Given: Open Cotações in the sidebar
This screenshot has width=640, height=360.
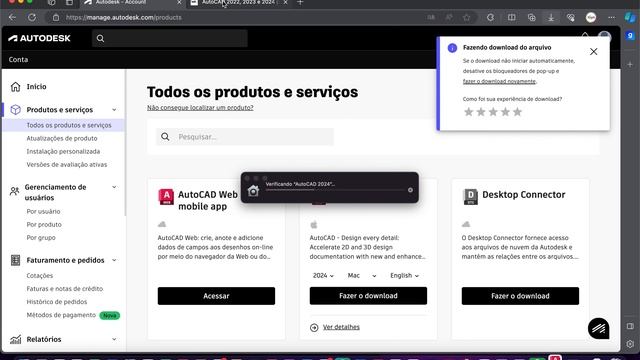Looking at the screenshot, I should tap(40, 276).
